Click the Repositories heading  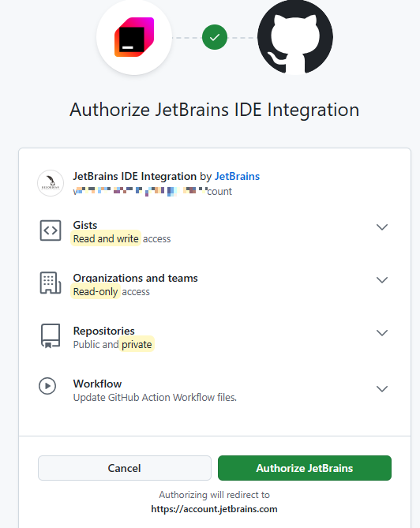[103, 331]
